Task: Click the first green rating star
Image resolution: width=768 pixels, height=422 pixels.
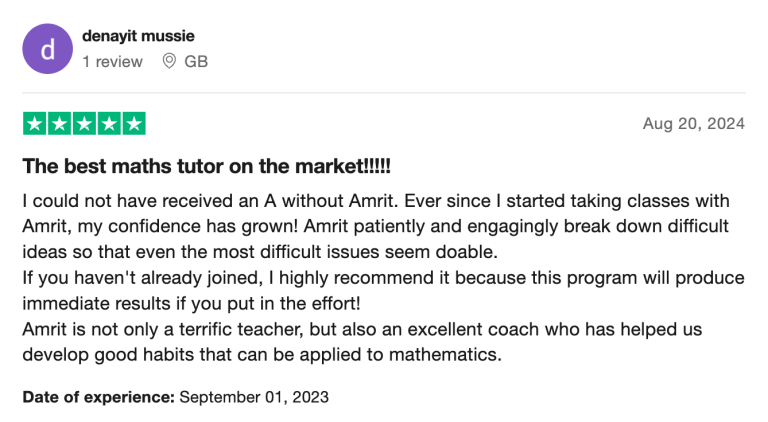Action: [x=35, y=124]
